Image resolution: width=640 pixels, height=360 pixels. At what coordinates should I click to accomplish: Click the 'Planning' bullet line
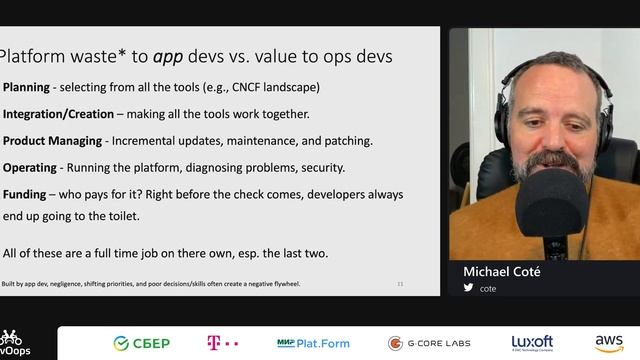(161, 87)
